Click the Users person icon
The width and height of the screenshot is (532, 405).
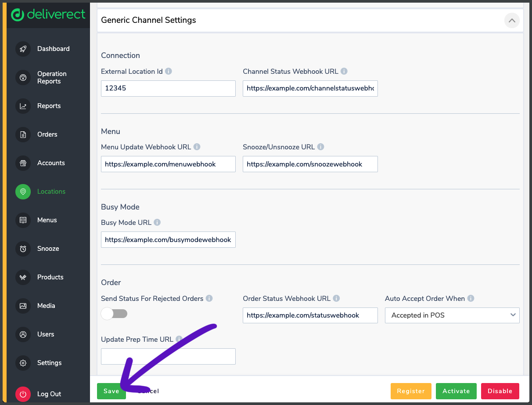[23, 334]
